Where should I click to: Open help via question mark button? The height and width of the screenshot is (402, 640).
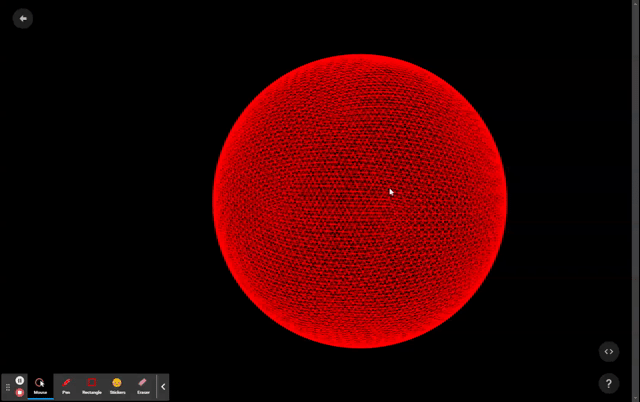point(609,383)
